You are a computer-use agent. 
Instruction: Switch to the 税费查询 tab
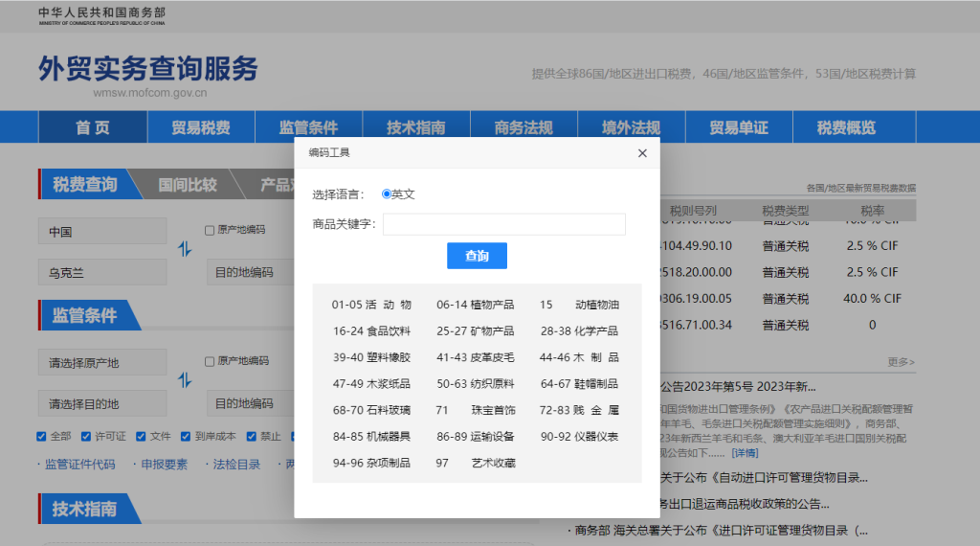point(84,184)
